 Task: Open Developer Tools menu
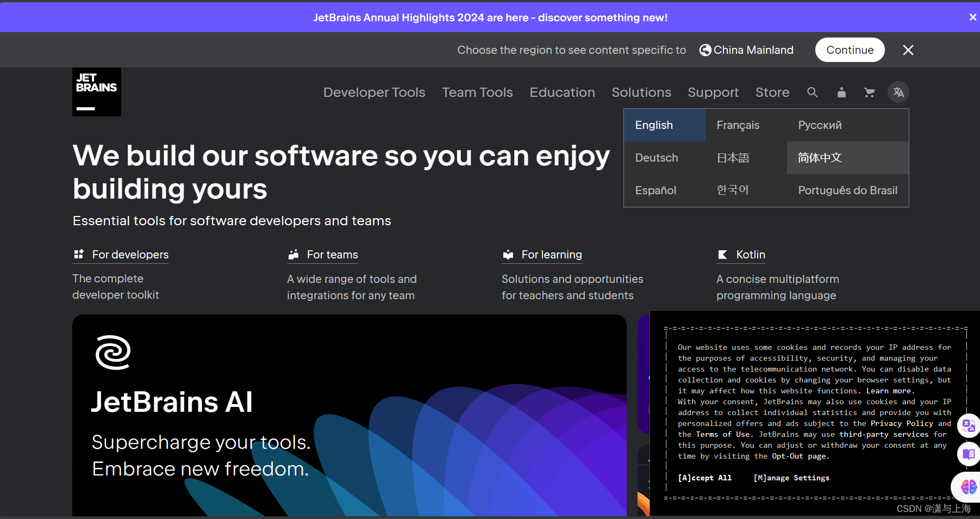click(x=374, y=92)
